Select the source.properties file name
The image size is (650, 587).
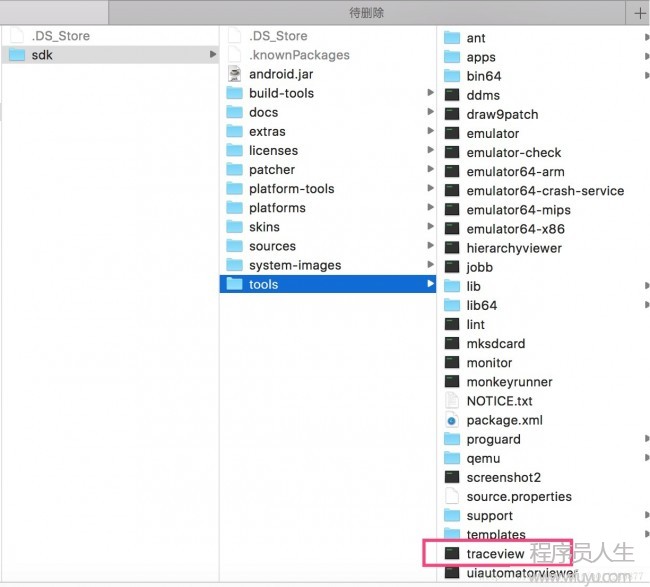519,497
